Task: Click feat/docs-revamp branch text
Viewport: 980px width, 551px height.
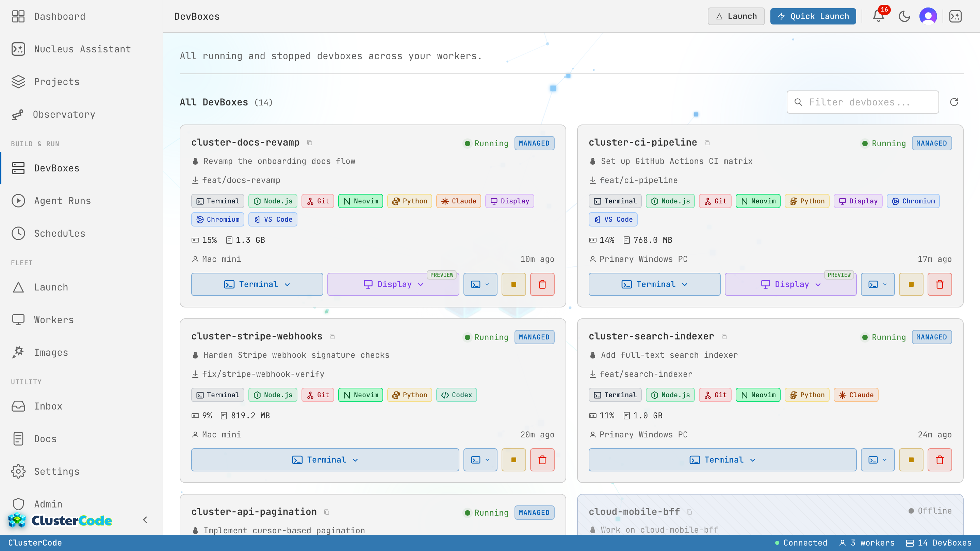Action: (x=241, y=180)
